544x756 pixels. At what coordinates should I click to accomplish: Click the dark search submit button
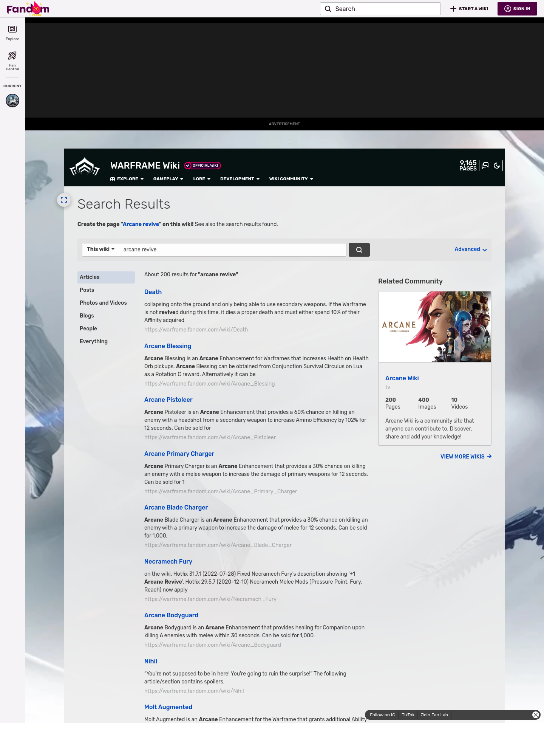(359, 250)
